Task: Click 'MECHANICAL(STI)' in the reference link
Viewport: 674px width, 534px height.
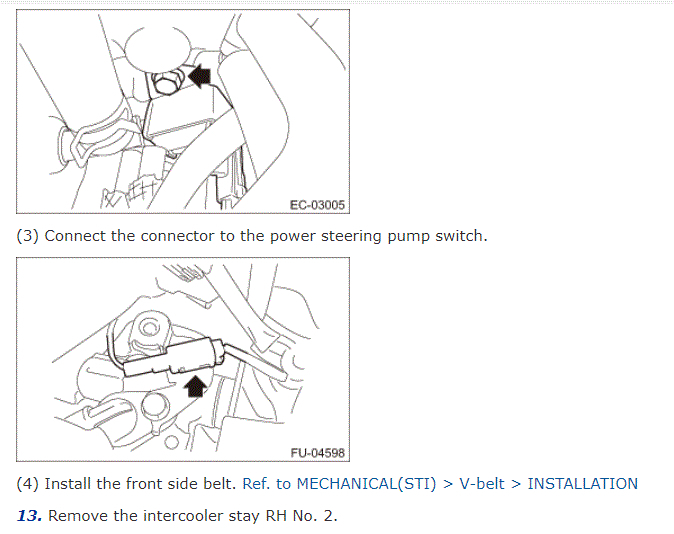Action: pyautogui.click(x=366, y=484)
